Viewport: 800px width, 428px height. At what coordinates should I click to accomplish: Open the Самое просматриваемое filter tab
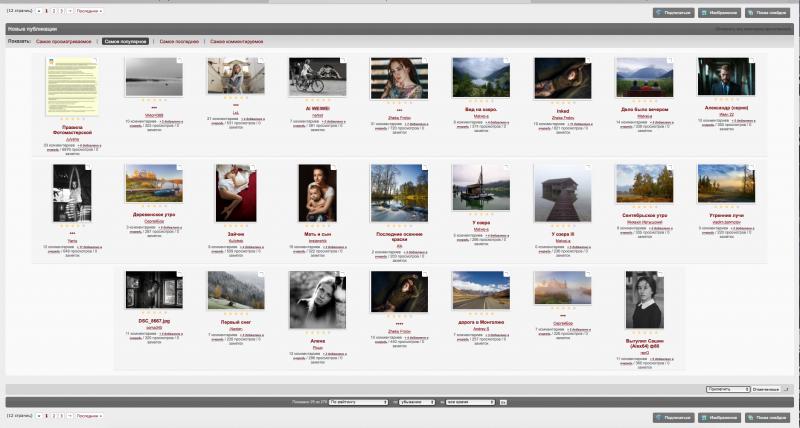click(x=64, y=41)
